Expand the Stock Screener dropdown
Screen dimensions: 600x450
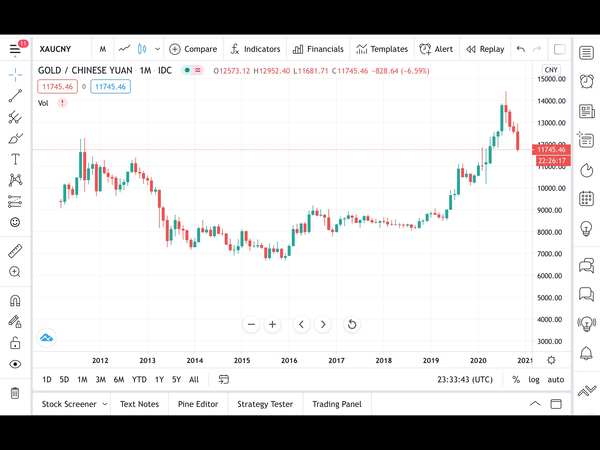click(104, 404)
